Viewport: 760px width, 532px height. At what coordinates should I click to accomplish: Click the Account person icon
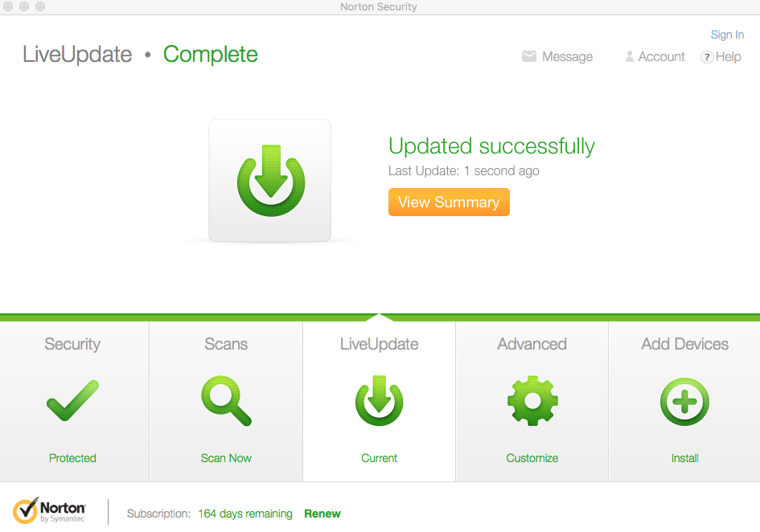(630, 57)
